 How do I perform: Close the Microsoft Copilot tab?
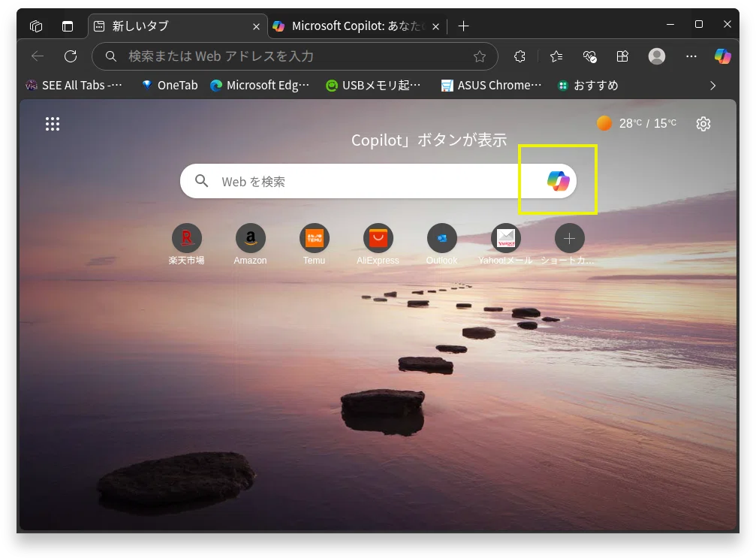pos(435,26)
